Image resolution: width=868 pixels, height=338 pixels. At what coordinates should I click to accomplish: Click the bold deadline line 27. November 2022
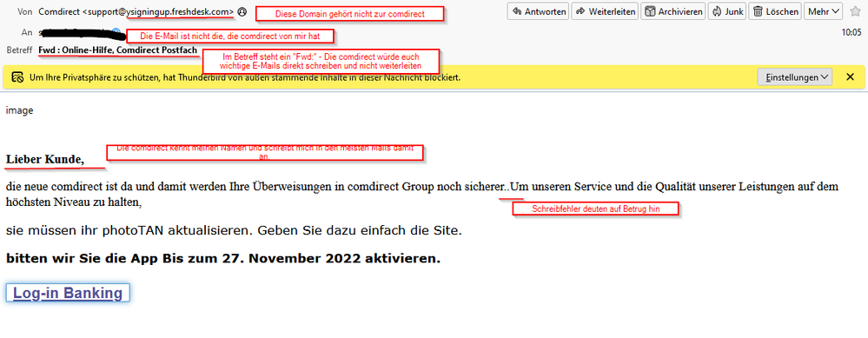223,258
